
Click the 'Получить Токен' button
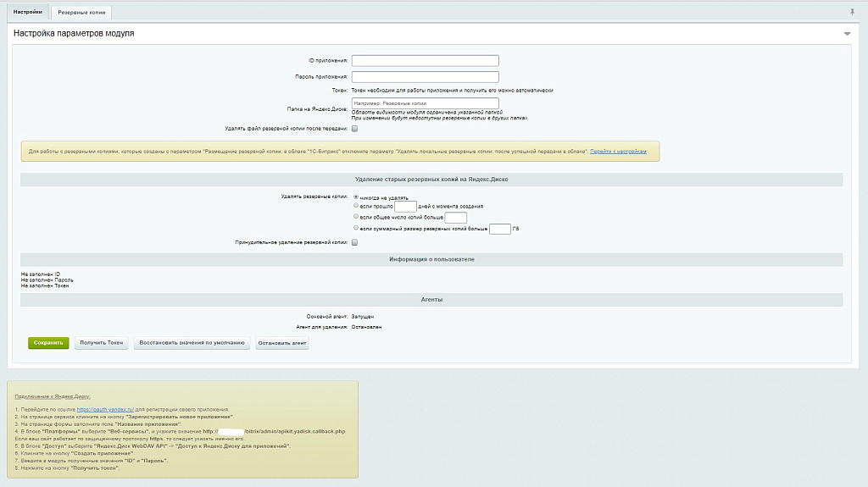[x=101, y=343]
